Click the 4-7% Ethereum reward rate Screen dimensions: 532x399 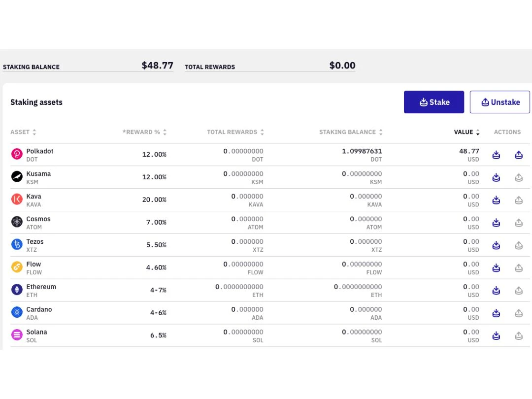point(159,290)
